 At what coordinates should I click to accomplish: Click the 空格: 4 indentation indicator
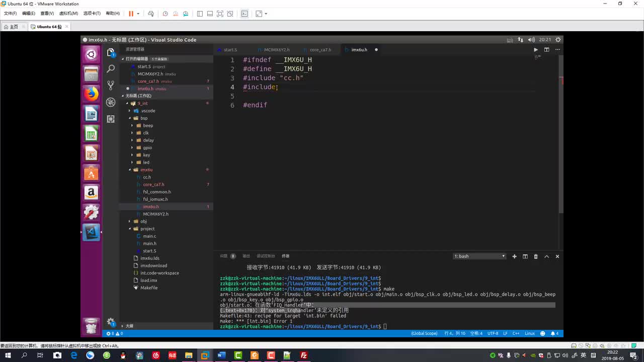(476, 333)
